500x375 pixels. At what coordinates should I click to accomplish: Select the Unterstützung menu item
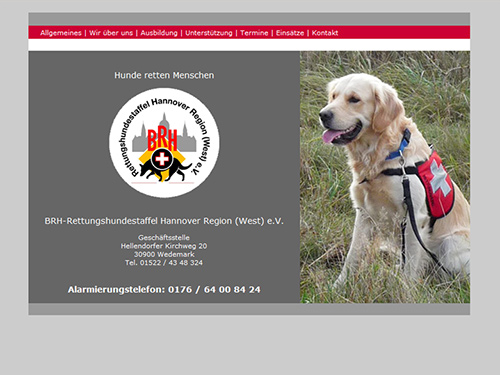209,33
